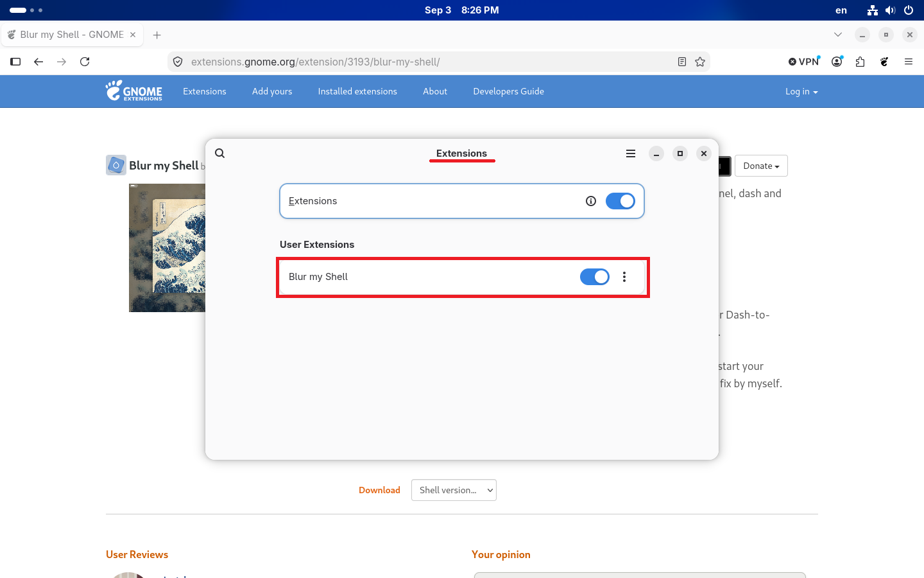Select the Blur my Shell browser tab
This screenshot has width=924, height=578.
(x=72, y=35)
